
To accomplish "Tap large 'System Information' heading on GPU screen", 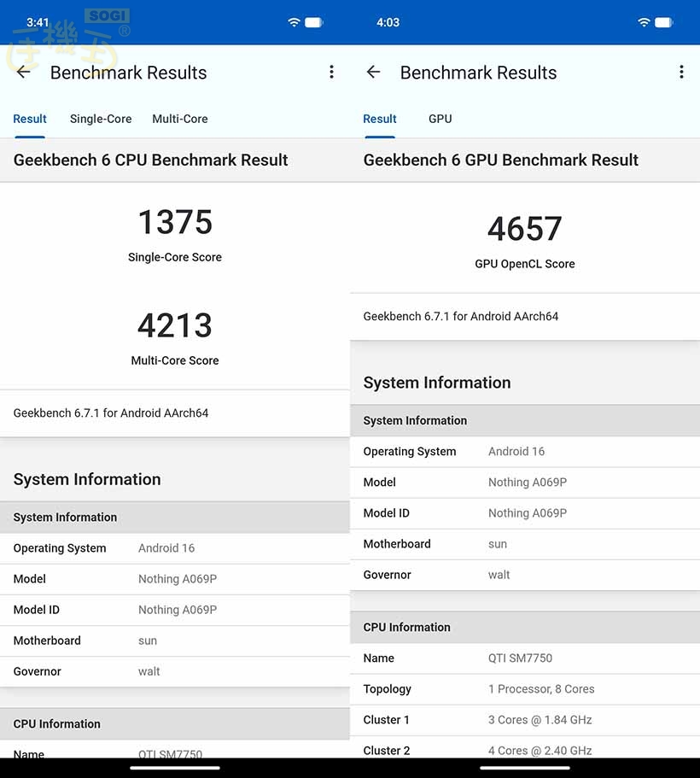I will click(437, 383).
